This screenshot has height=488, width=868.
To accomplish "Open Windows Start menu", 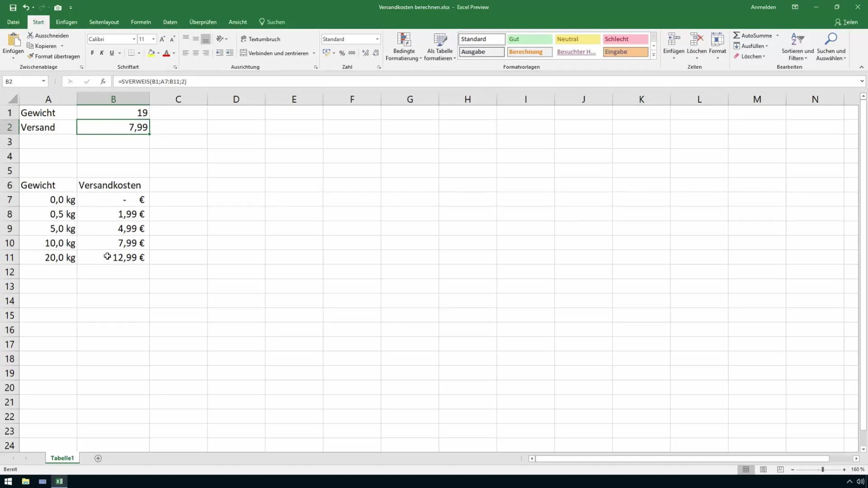I will [x=8, y=481].
